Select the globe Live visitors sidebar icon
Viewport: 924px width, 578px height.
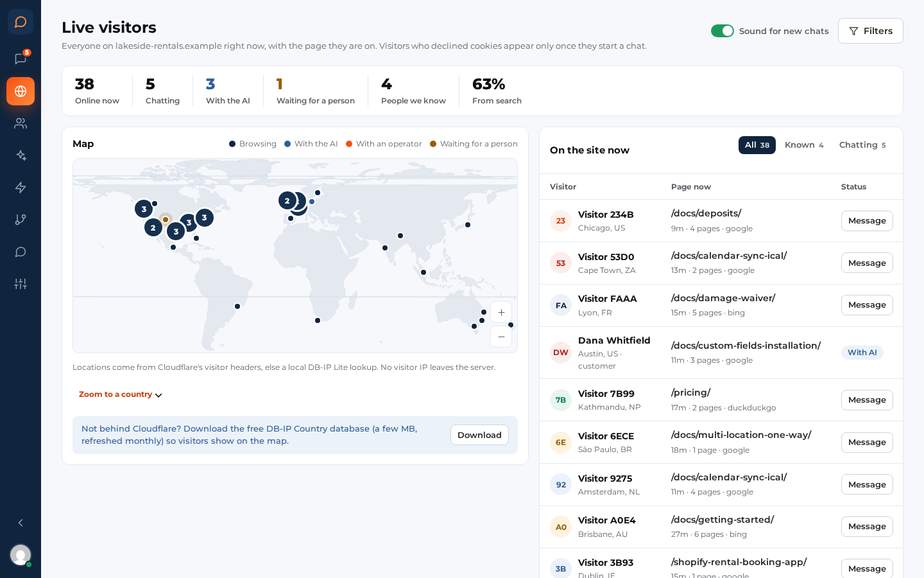click(21, 91)
